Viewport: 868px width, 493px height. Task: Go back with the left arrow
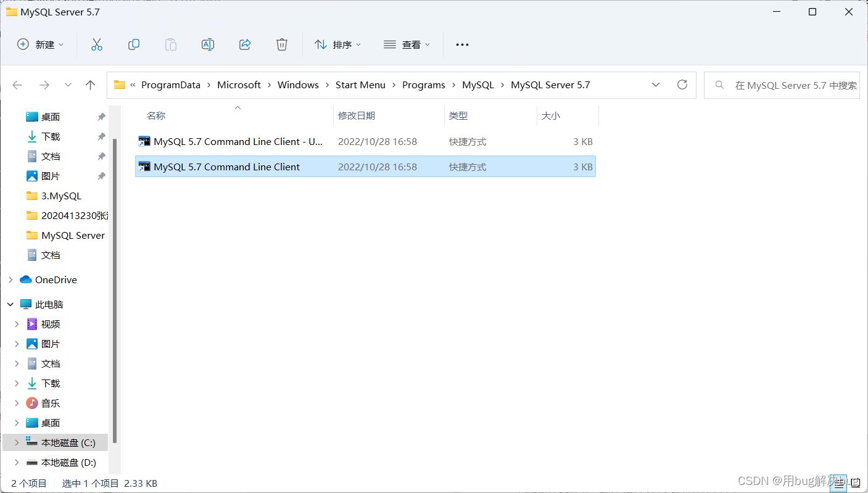click(17, 85)
